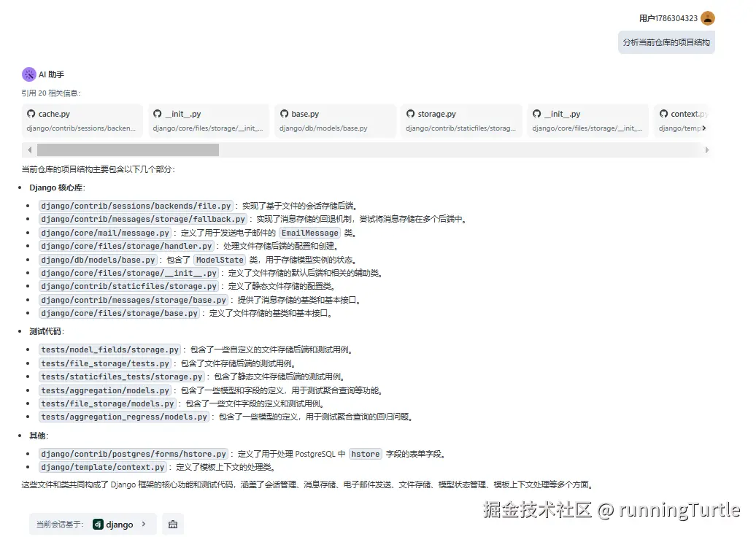The image size is (756, 537).
Task: Click the ModelState code label
Action: [x=220, y=260]
